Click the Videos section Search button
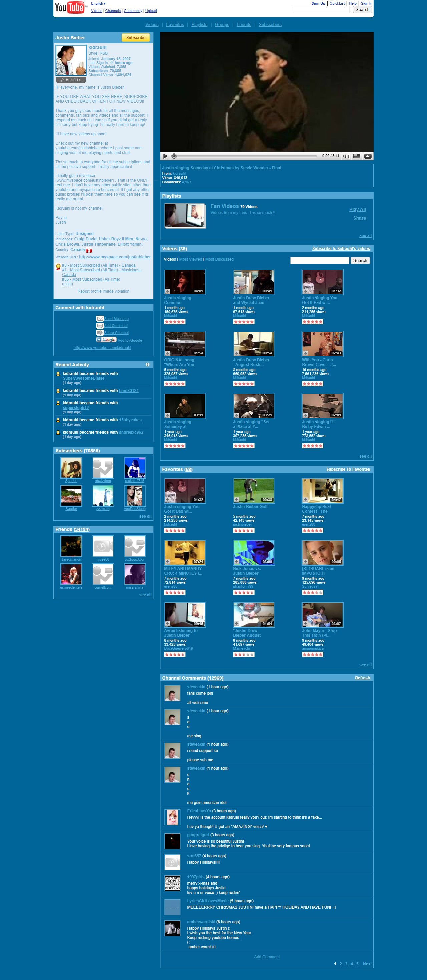This screenshot has height=980, width=427. 360,261
